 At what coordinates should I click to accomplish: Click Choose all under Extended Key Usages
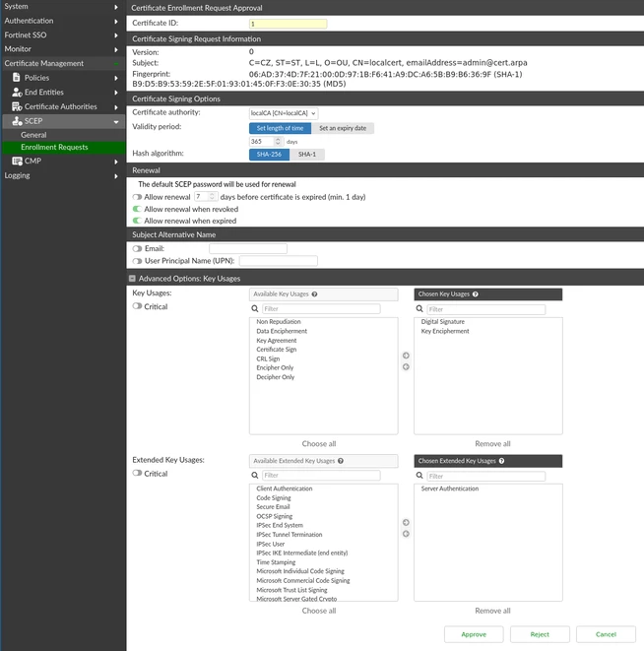[319, 611]
